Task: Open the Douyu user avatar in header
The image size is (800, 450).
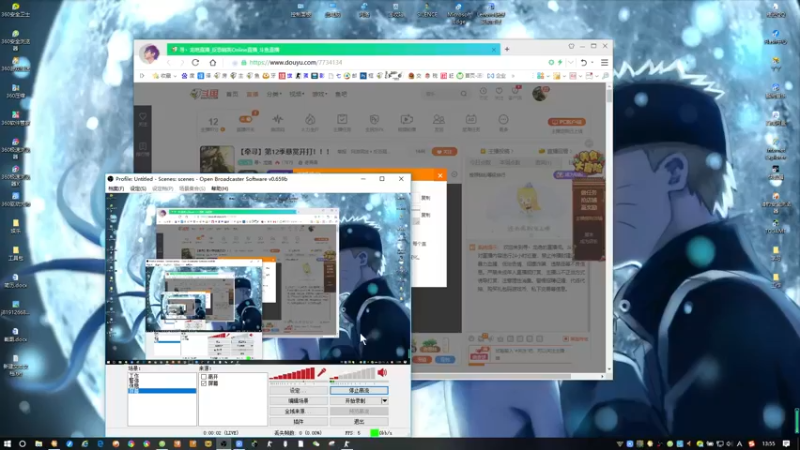Action: pyautogui.click(x=539, y=93)
